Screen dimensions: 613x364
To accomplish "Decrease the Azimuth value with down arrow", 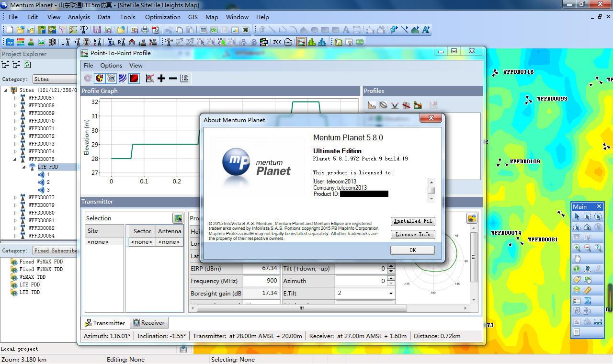I will pyautogui.click(x=391, y=284).
